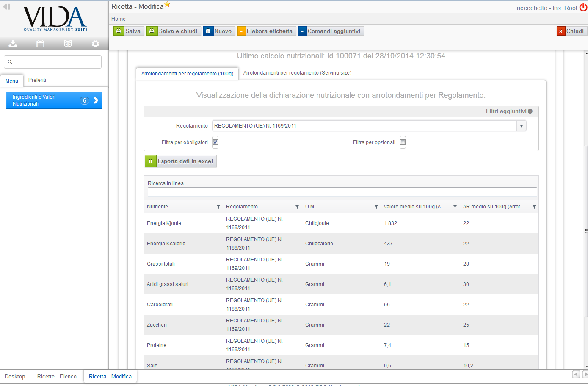This screenshot has height=386, width=588.
Task: Click the Energia Kjoule cell
Action: (183, 223)
